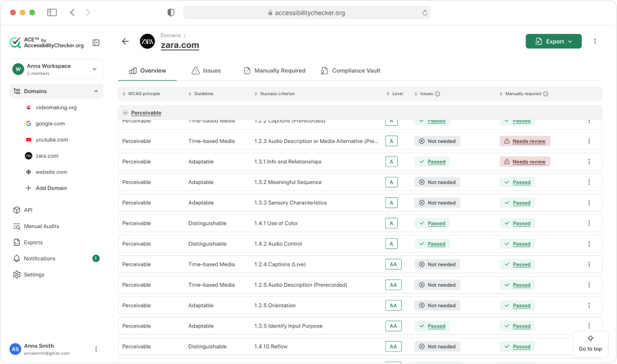The height and width of the screenshot is (364, 617).
Task: Toggle the browser sidebar icon
Action: pyautogui.click(x=52, y=13)
